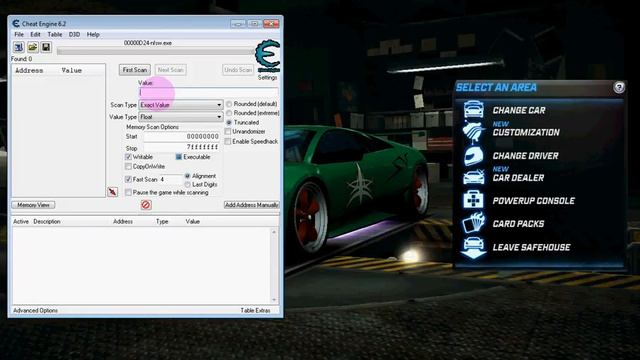Click the Cheat Engine title bar icon
This screenshot has height=360, width=640.
pyautogui.click(x=16, y=24)
